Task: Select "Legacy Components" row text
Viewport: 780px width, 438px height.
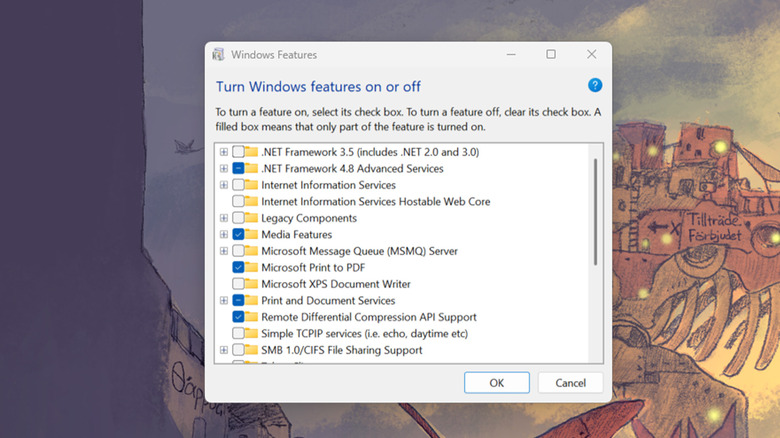Action: [309, 218]
